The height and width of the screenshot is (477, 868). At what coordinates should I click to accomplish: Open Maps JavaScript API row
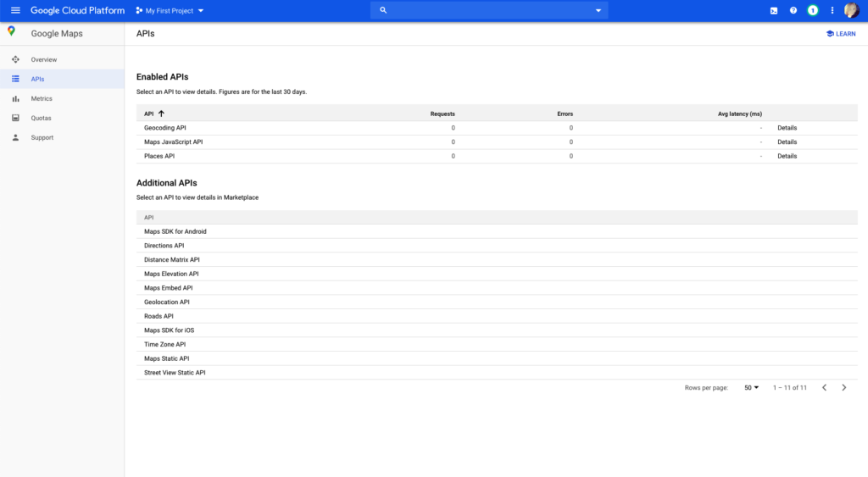click(x=497, y=142)
